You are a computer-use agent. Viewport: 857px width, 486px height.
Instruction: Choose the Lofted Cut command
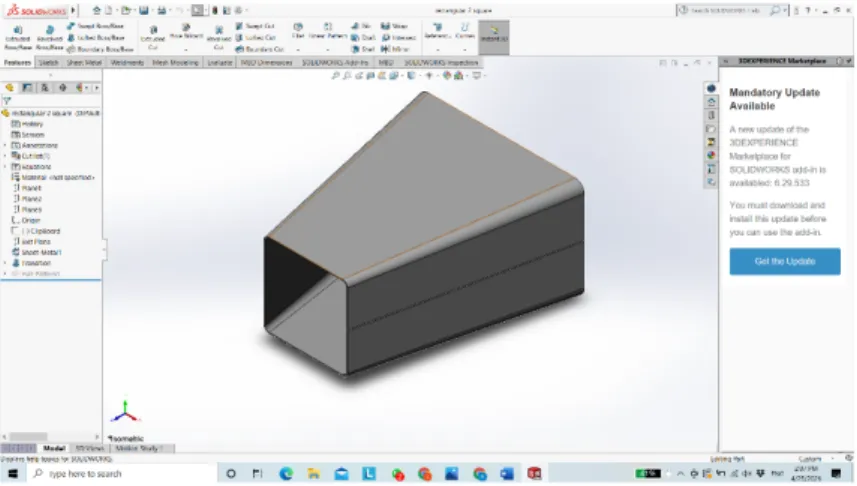click(x=255, y=38)
